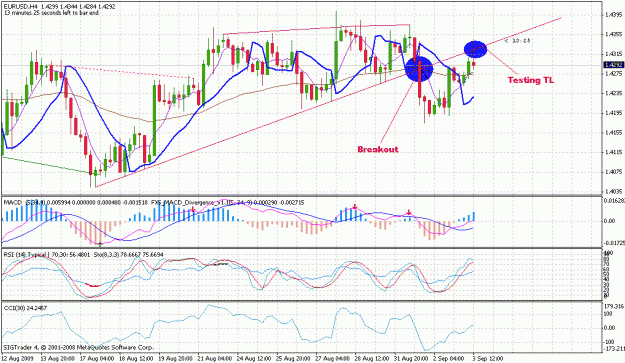Image resolution: width=625 pixels, height=363 pixels.
Task: Click the 1.4275 price axis label
Action: pos(613,74)
